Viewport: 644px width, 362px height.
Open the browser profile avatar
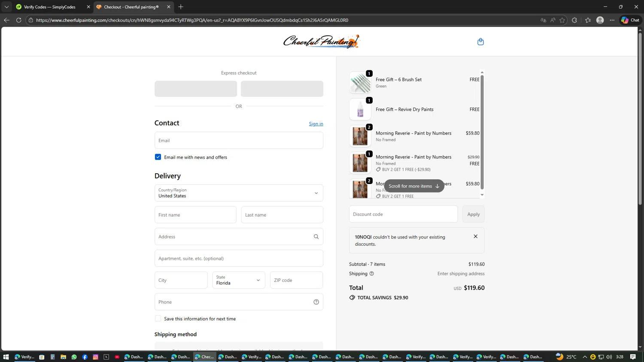pyautogui.click(x=600, y=20)
